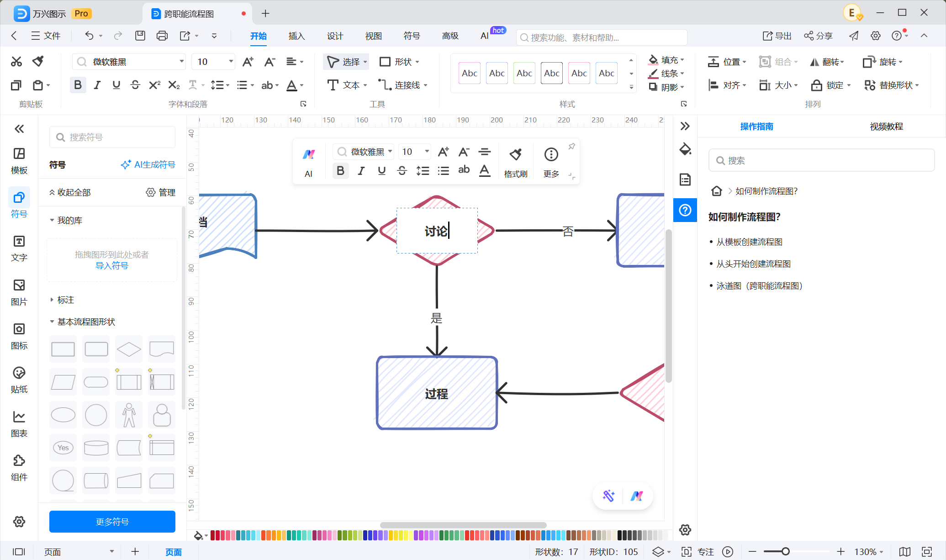The height and width of the screenshot is (560, 946).
Task: Click the Print icon in the quick toolbar
Action: 162,36
